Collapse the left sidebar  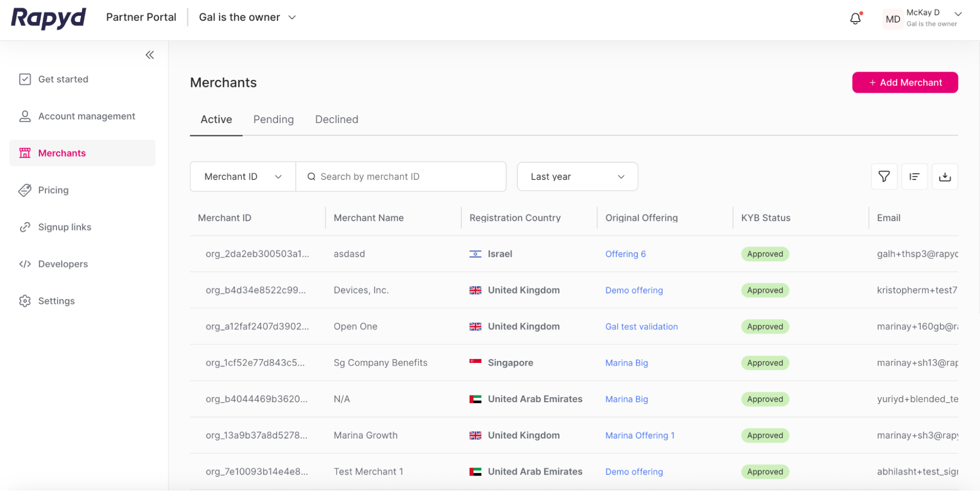[x=150, y=54]
